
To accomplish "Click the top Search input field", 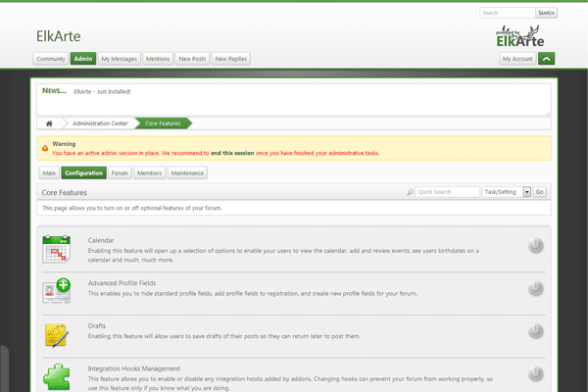I will (x=507, y=13).
